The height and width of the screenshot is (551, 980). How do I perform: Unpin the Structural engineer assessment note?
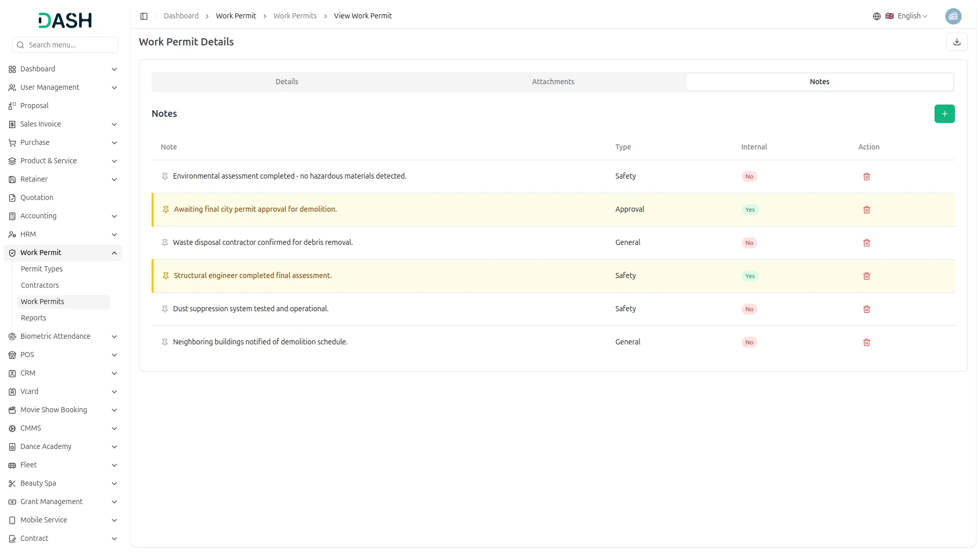pyautogui.click(x=166, y=276)
